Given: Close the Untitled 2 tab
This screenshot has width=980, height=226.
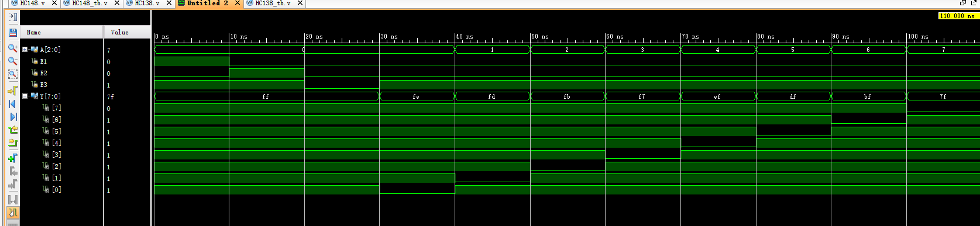Looking at the screenshot, I should (x=237, y=3).
